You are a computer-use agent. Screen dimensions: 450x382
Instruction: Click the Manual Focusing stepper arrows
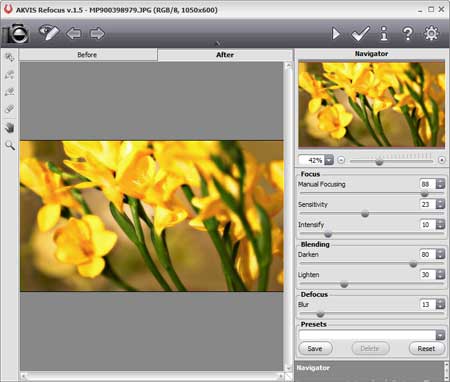[440, 184]
